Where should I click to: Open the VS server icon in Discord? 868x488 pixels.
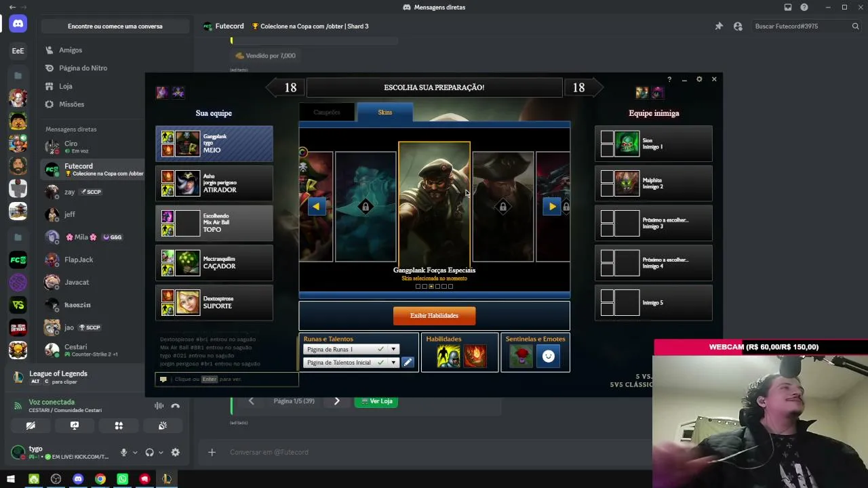click(x=18, y=305)
